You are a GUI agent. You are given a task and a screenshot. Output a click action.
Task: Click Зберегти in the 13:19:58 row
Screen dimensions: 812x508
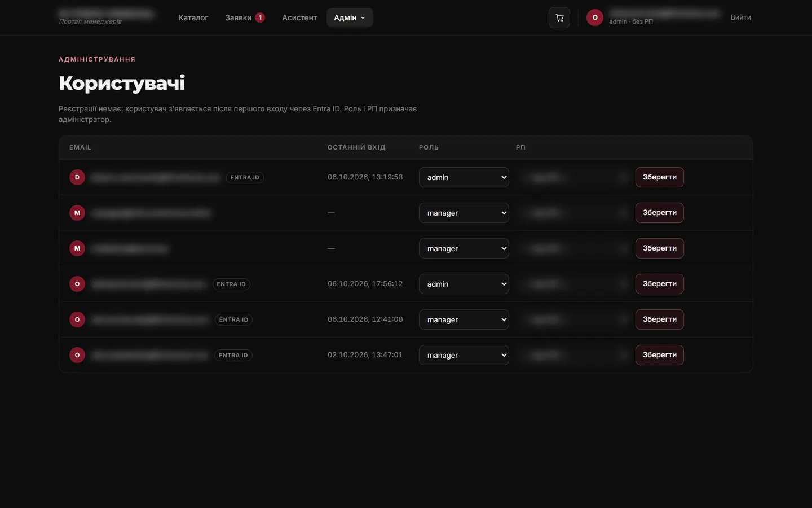pos(660,177)
